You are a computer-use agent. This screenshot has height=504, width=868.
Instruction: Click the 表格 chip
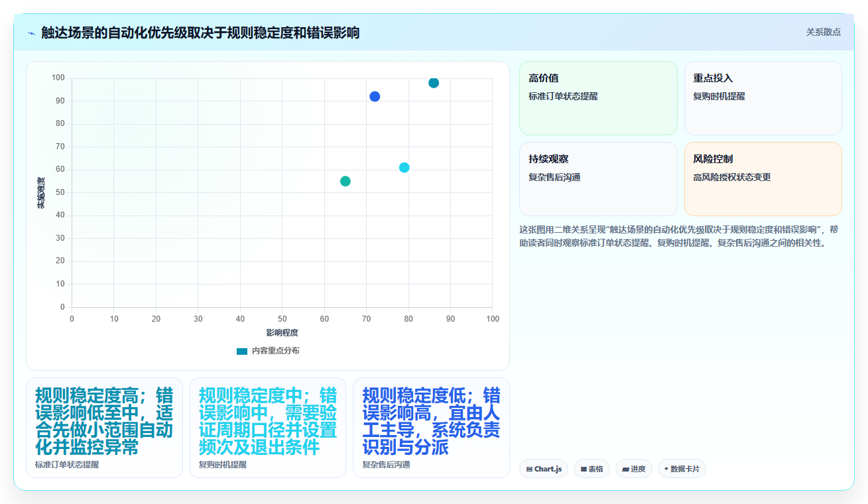point(591,469)
